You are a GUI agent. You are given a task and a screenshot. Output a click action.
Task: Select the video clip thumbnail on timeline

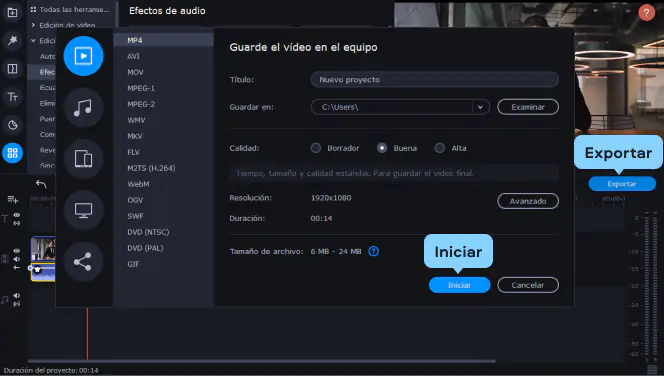(43, 249)
